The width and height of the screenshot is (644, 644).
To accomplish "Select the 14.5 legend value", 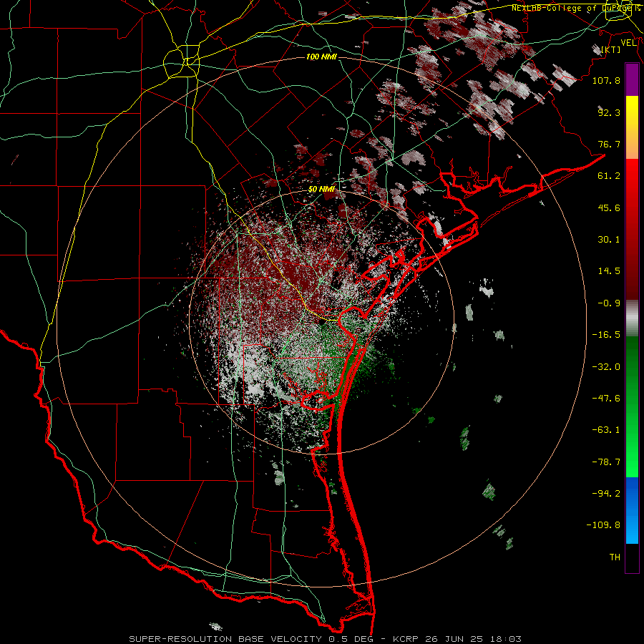I will click(609, 271).
